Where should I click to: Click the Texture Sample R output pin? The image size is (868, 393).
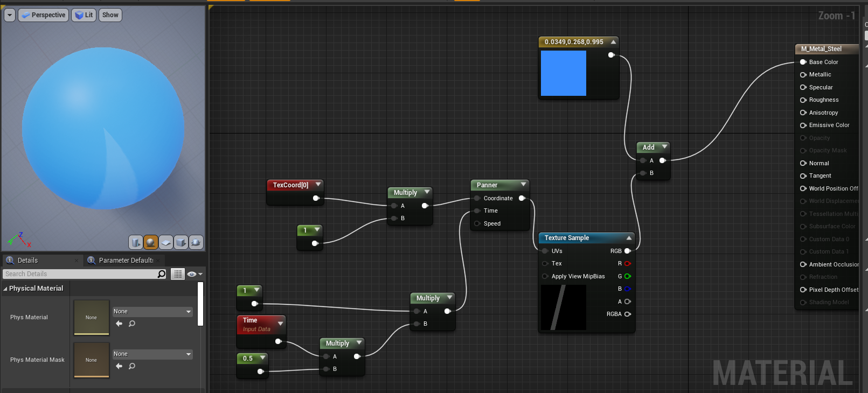[x=628, y=264]
